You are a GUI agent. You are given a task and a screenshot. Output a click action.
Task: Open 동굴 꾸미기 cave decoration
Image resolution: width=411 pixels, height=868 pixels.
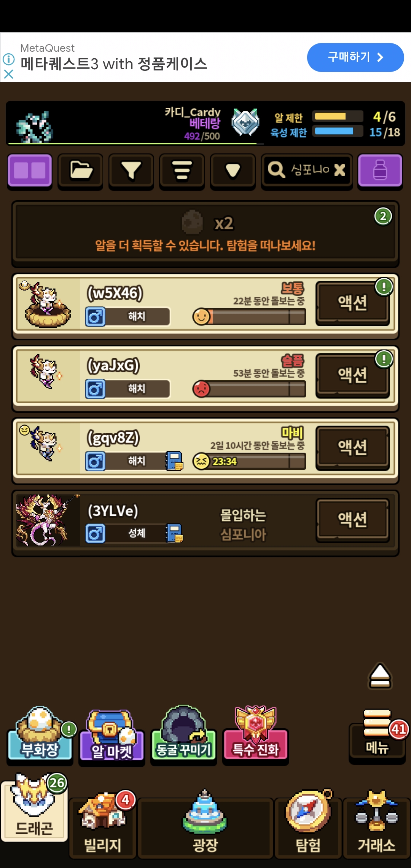coord(183,736)
